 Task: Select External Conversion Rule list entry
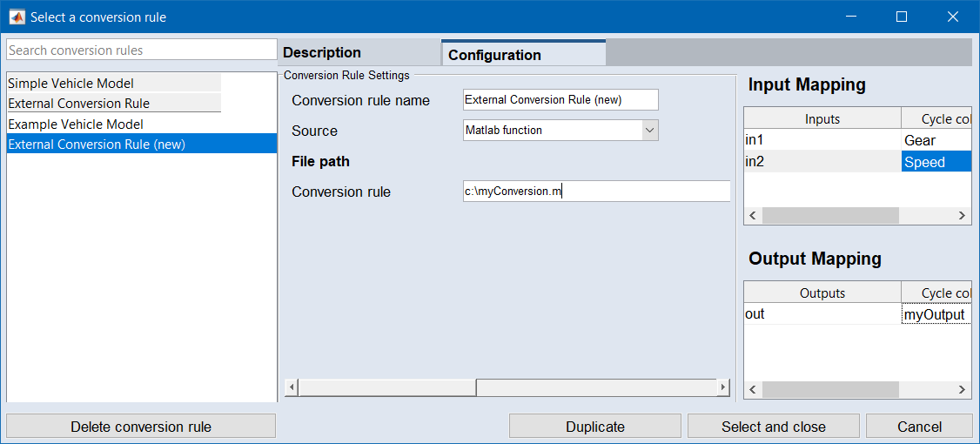79,104
